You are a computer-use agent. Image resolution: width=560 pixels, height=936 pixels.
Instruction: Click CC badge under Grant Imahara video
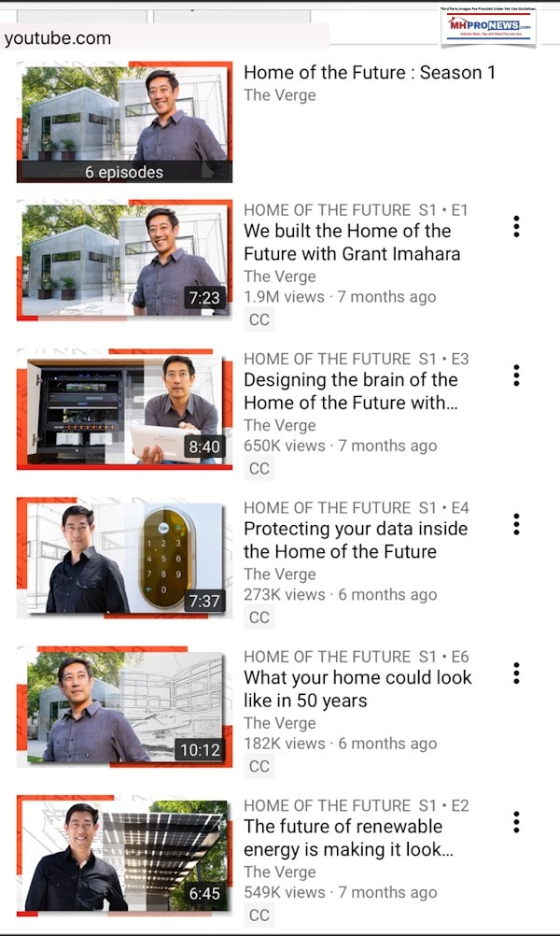tap(259, 320)
